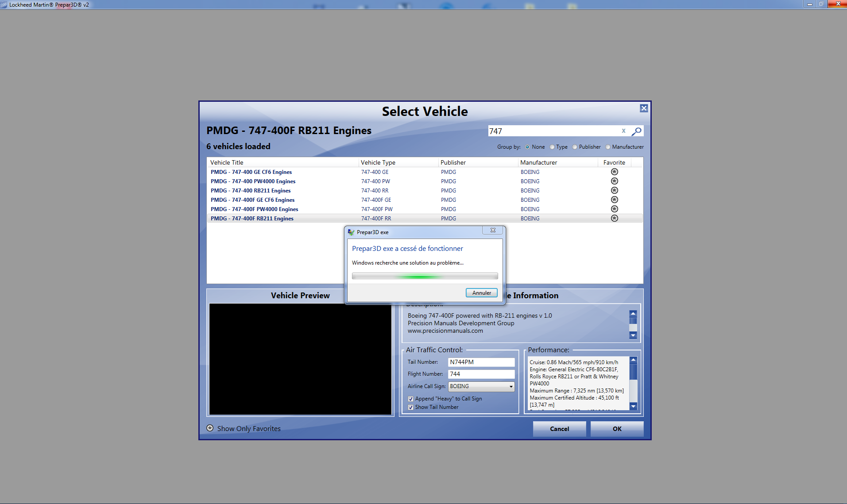Click the Cancel button
This screenshot has width=847, height=504.
pyautogui.click(x=560, y=429)
